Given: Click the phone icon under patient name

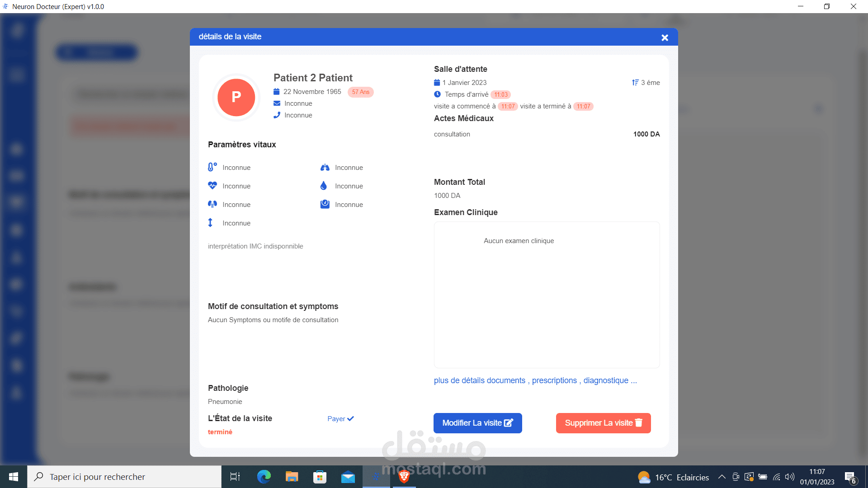Looking at the screenshot, I should click(277, 115).
